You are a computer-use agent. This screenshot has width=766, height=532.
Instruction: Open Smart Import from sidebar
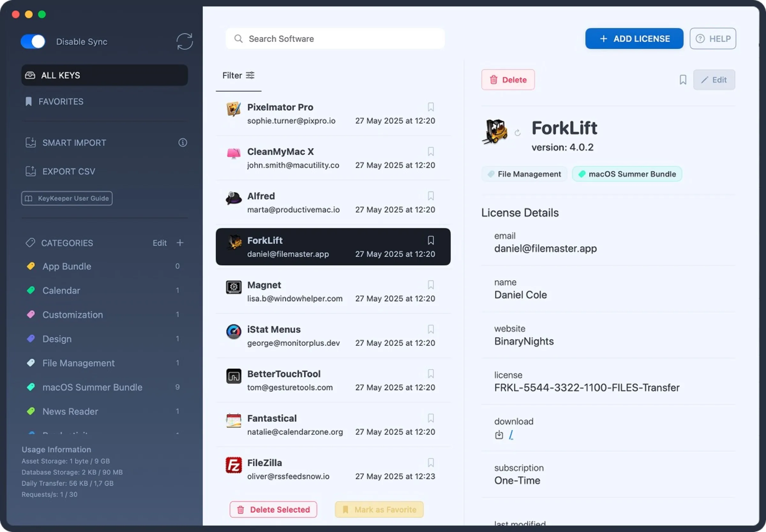pos(74,143)
